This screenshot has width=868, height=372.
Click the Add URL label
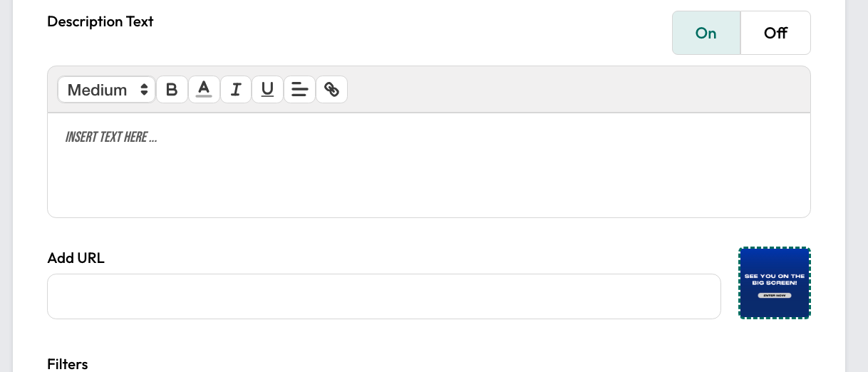pyautogui.click(x=76, y=258)
